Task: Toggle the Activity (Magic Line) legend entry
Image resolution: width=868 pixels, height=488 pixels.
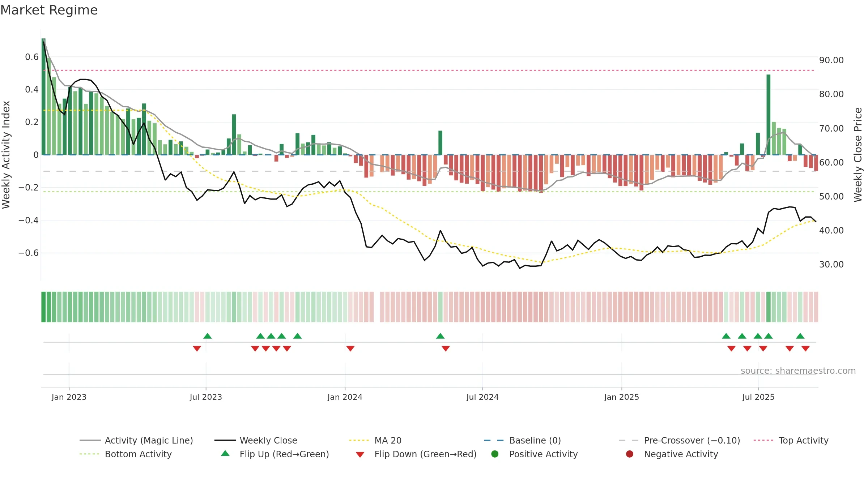Action: (136, 440)
